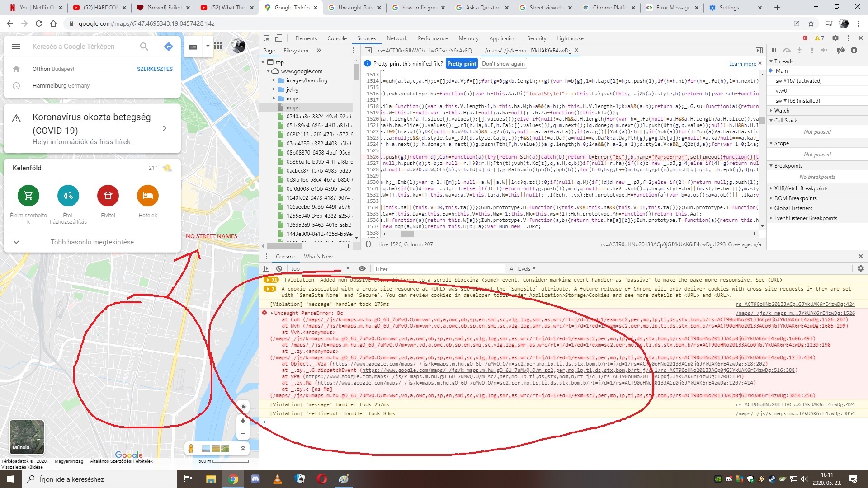868x488 pixels.
Task: Switch to What's New drawer tab
Action: point(318,257)
